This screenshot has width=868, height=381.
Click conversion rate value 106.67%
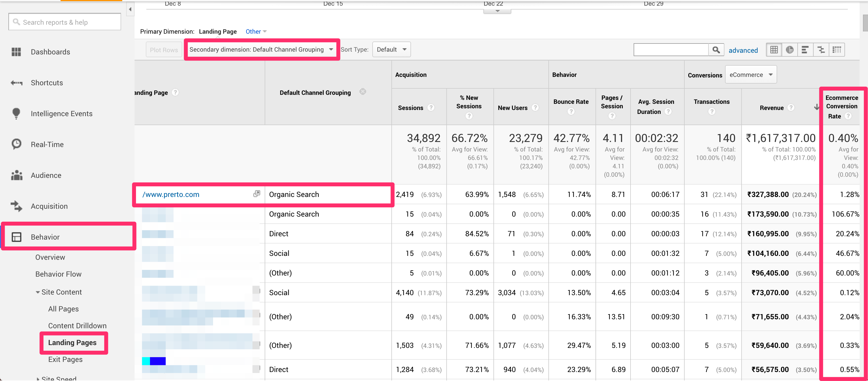(x=845, y=214)
